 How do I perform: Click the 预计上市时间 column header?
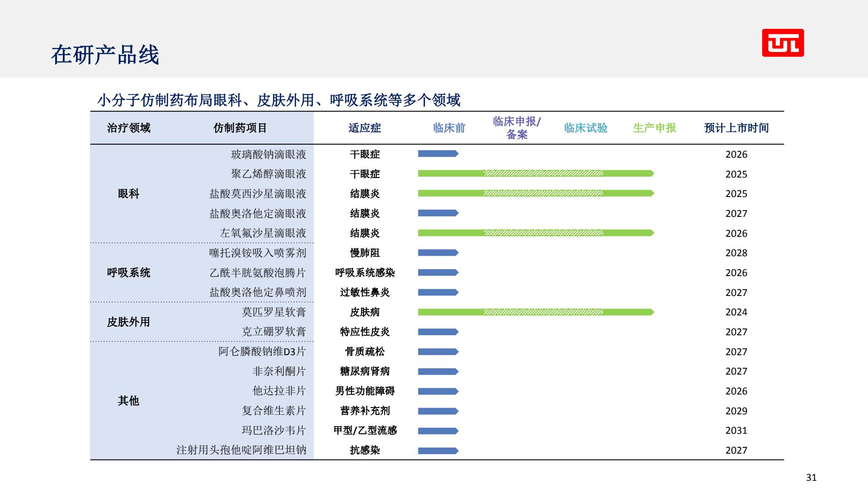736,128
